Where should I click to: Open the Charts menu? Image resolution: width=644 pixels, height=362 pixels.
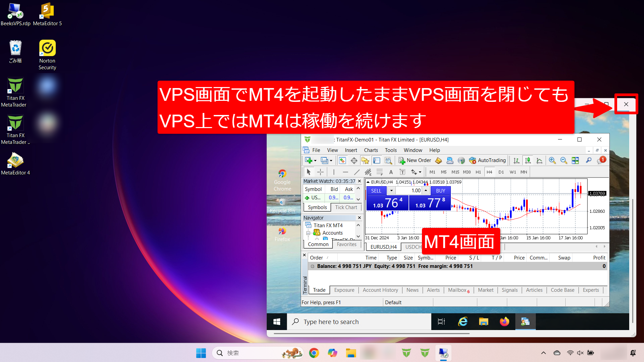(371, 150)
